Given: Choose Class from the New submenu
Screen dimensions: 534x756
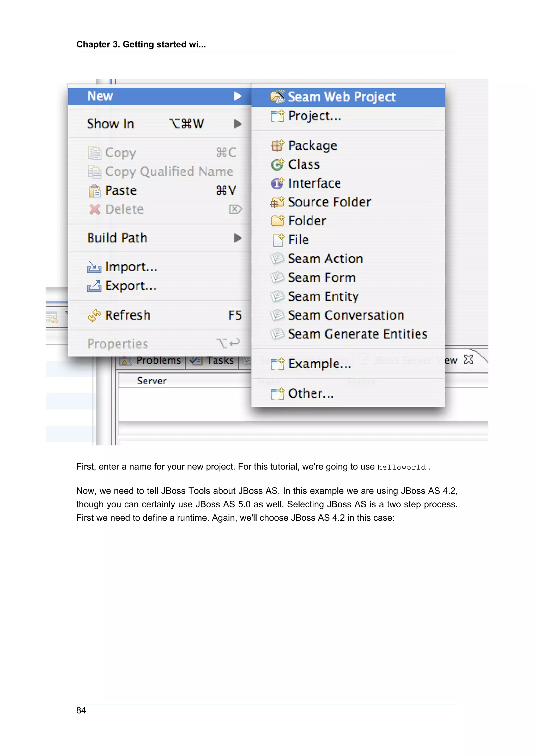Looking at the screenshot, I should [x=348, y=164].
